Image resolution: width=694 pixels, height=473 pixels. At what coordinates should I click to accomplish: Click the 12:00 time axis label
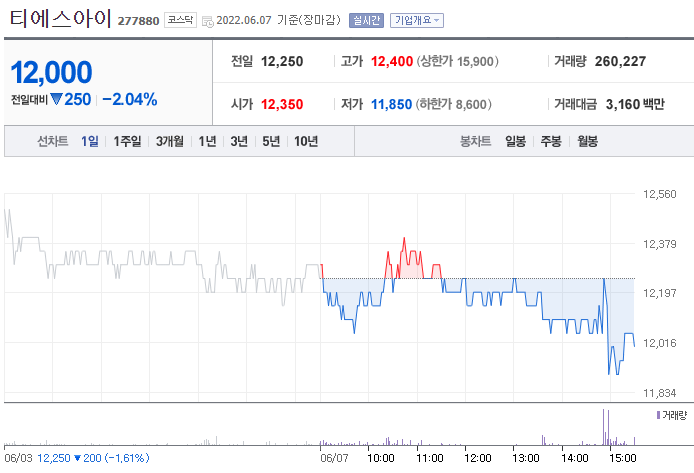pos(478,458)
